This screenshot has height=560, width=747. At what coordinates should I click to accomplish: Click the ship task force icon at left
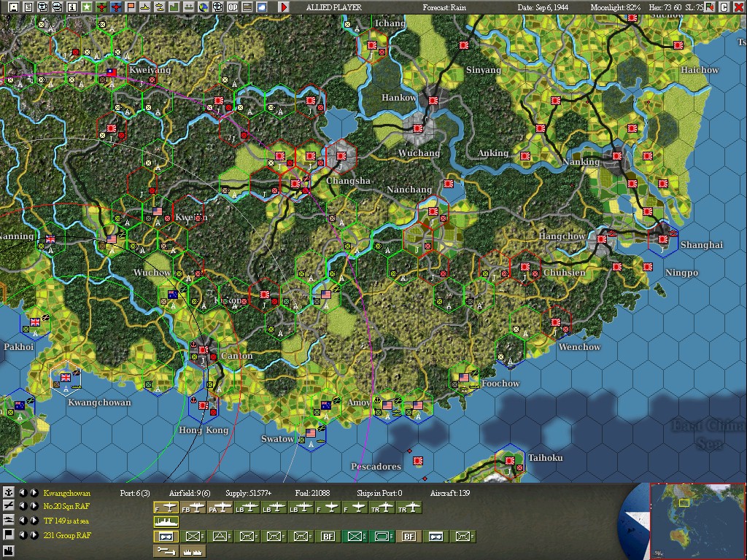tap(8, 520)
